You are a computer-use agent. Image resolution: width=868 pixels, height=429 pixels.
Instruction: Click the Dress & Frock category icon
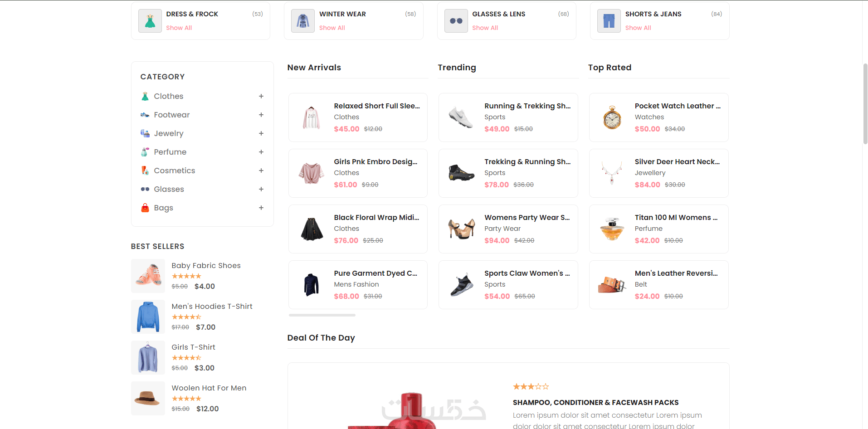tap(150, 21)
